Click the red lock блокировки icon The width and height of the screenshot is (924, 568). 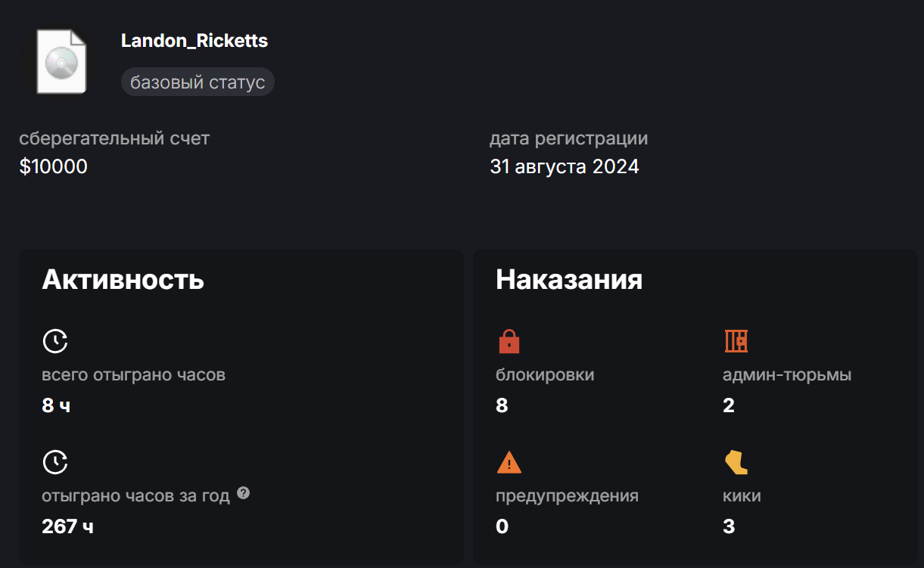509,341
